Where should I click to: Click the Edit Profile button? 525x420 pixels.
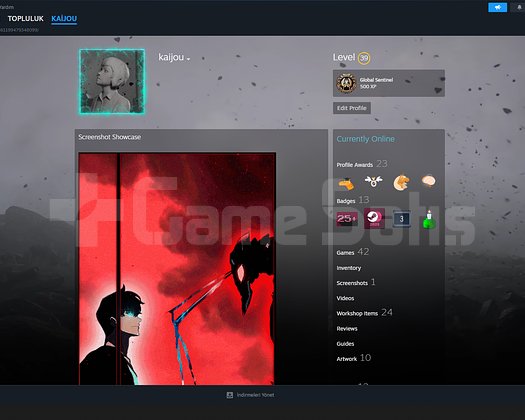[352, 108]
